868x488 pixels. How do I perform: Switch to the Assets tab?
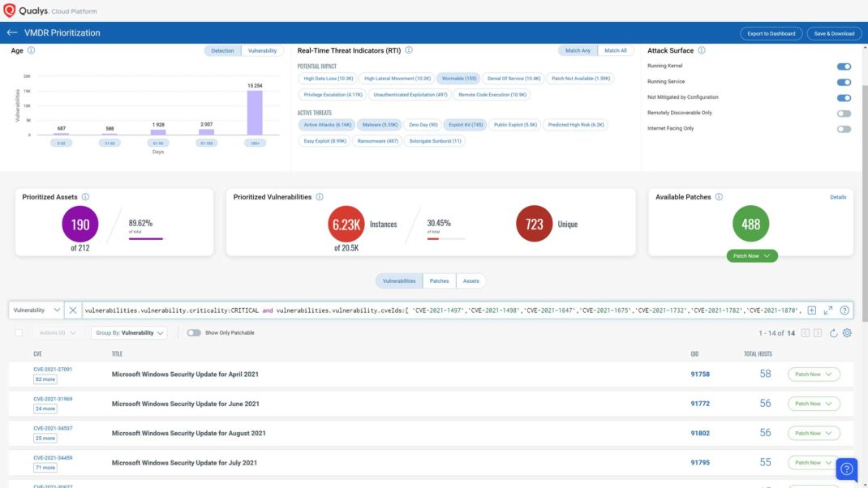(471, 281)
